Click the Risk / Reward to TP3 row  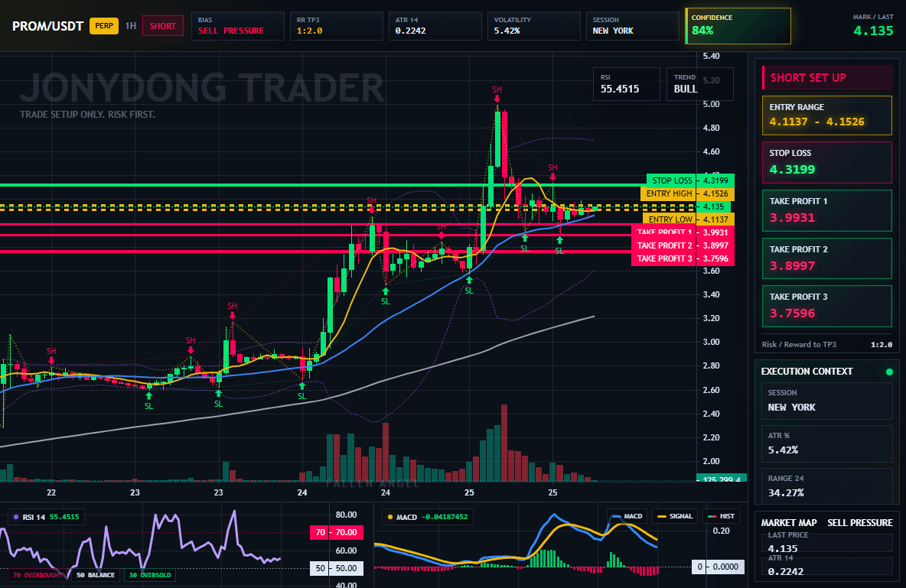[827, 344]
